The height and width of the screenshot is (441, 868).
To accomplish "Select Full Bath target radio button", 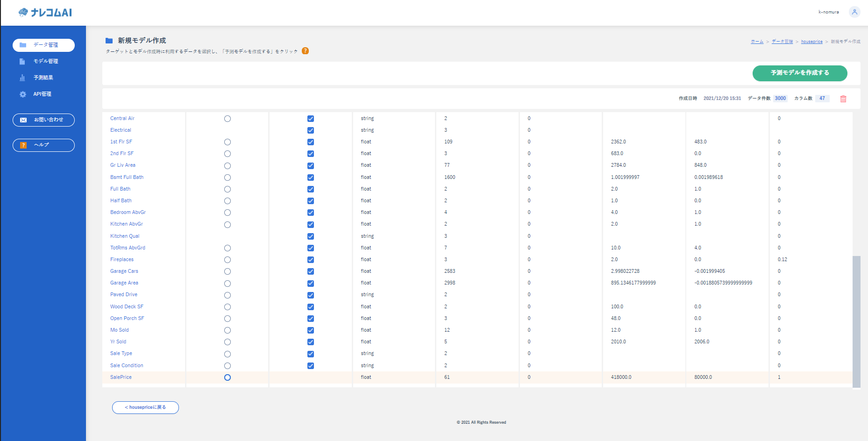I will [x=228, y=189].
